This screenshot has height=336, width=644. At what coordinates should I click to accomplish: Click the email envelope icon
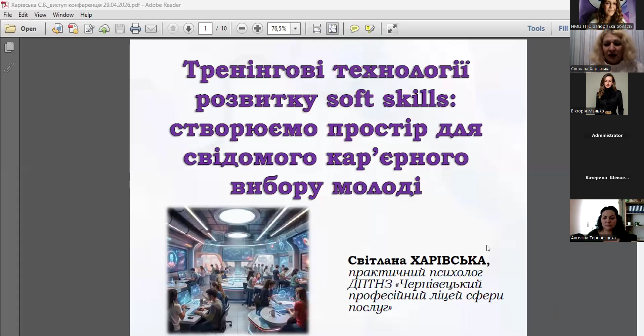(151, 29)
